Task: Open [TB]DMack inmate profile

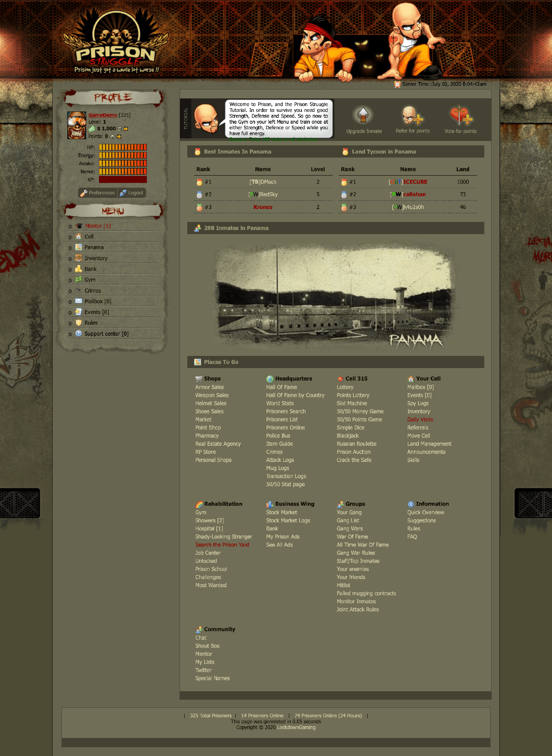Action: point(263,182)
